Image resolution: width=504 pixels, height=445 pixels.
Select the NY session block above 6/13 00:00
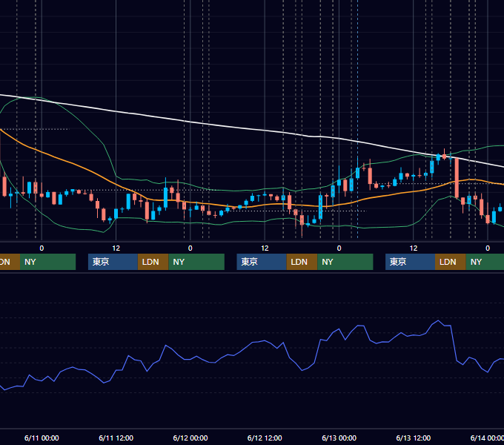click(345, 262)
